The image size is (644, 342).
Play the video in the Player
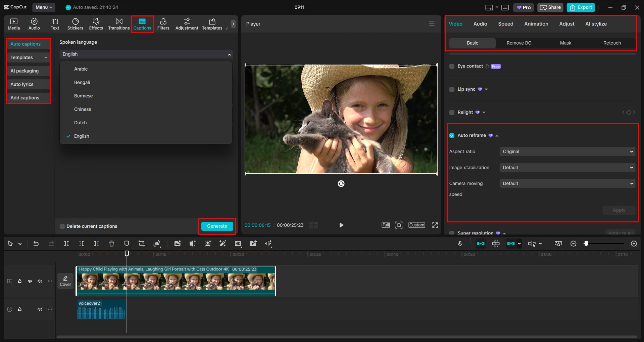click(x=341, y=225)
